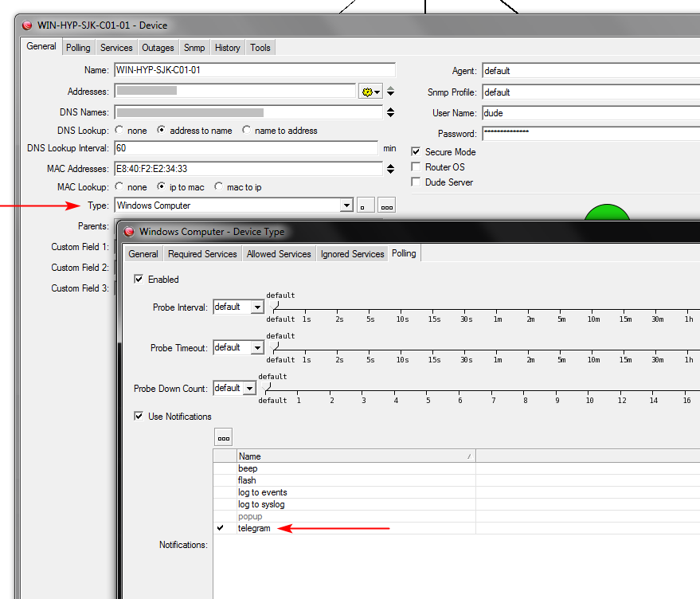
Task: Open the Snmp tab of the device dialog
Action: [194, 47]
